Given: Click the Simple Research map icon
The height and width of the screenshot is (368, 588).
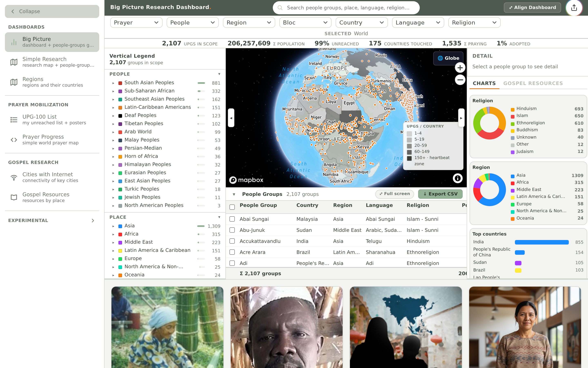Looking at the screenshot, I should pos(14,62).
